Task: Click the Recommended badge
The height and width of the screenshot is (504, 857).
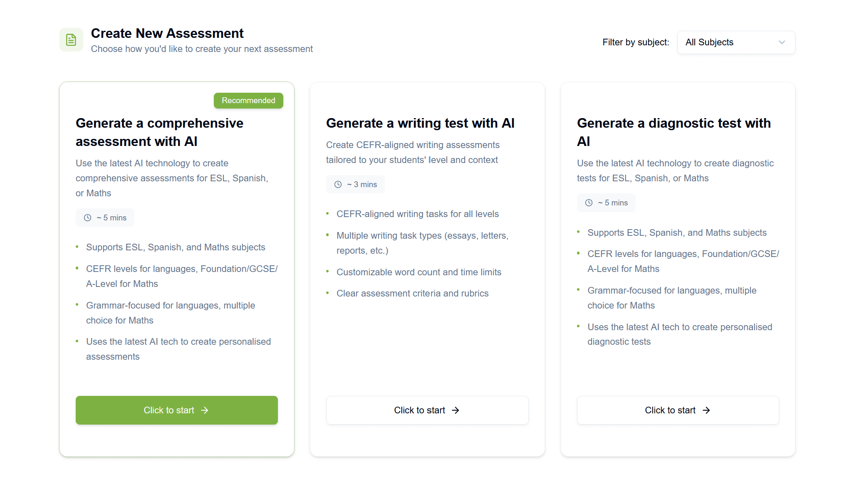Action: [248, 100]
